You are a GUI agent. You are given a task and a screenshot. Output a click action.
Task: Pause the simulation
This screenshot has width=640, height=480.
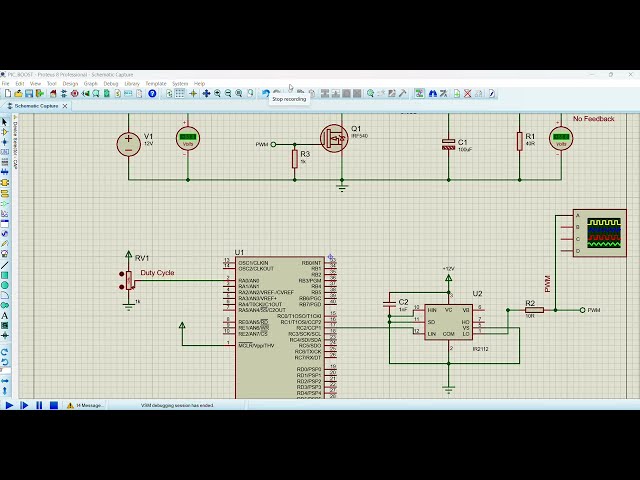point(39,405)
